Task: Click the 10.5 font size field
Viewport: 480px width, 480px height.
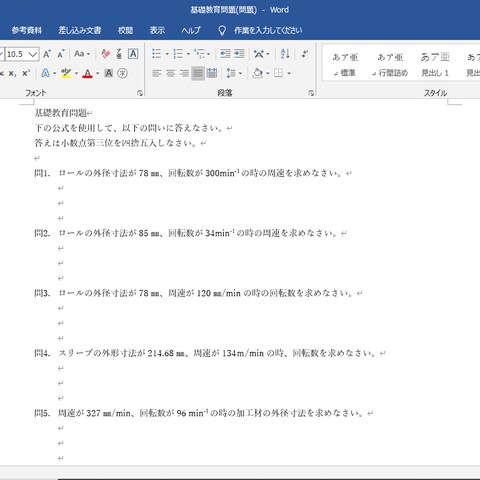Action: 16,54
